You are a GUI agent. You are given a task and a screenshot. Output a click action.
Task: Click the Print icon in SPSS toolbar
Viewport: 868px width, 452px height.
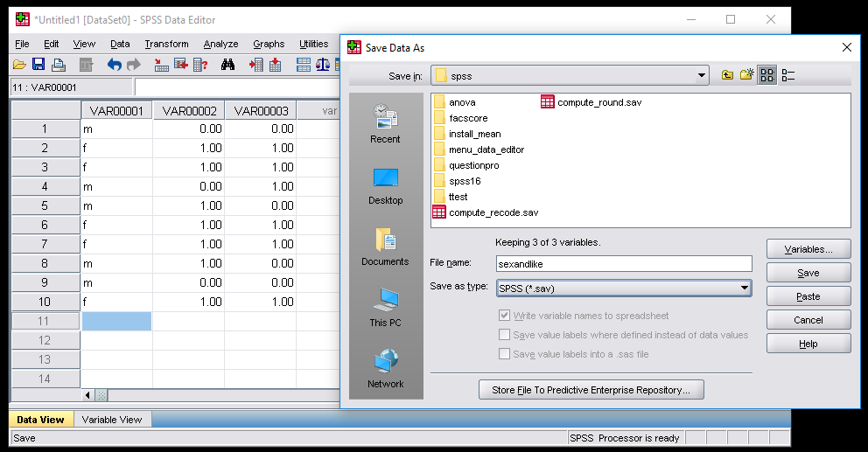point(59,65)
